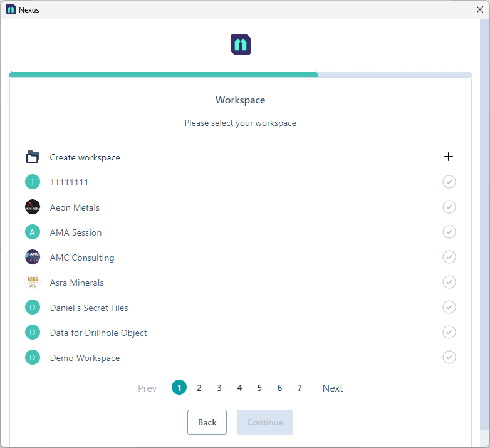This screenshot has width=490, height=448.
Task: Click the Demo Workspace avatar icon
Action: pyautogui.click(x=33, y=357)
